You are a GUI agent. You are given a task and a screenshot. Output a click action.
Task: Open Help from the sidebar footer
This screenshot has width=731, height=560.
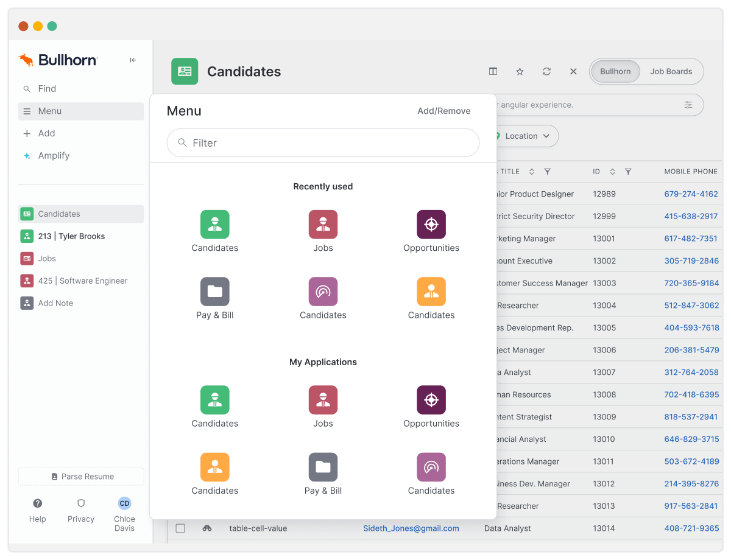[x=38, y=510]
